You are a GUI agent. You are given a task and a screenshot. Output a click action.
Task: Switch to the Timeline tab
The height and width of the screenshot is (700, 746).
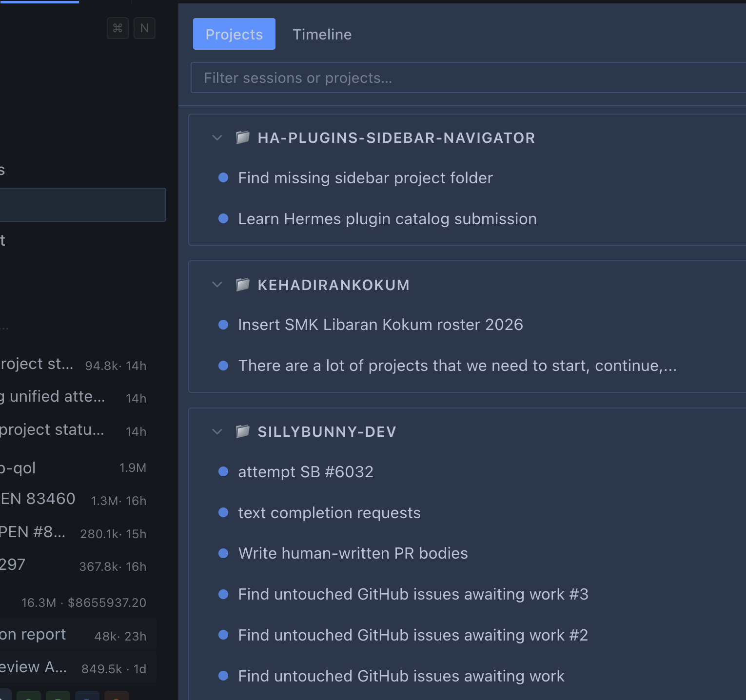(322, 34)
